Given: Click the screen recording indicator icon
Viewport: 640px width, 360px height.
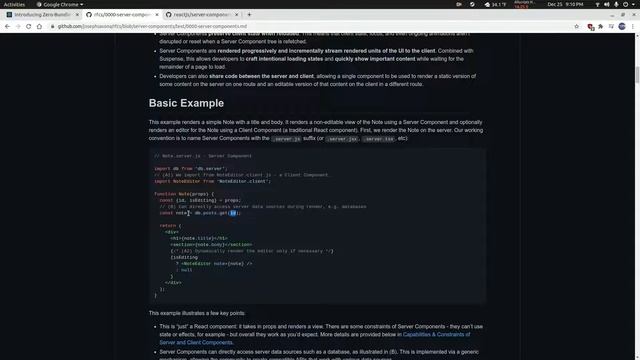Looking at the screenshot, I should click(x=459, y=4).
